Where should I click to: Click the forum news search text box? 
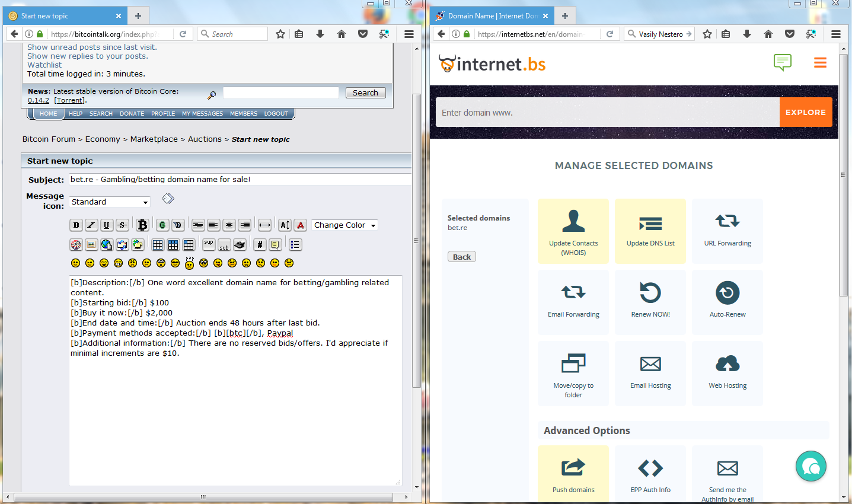281,92
